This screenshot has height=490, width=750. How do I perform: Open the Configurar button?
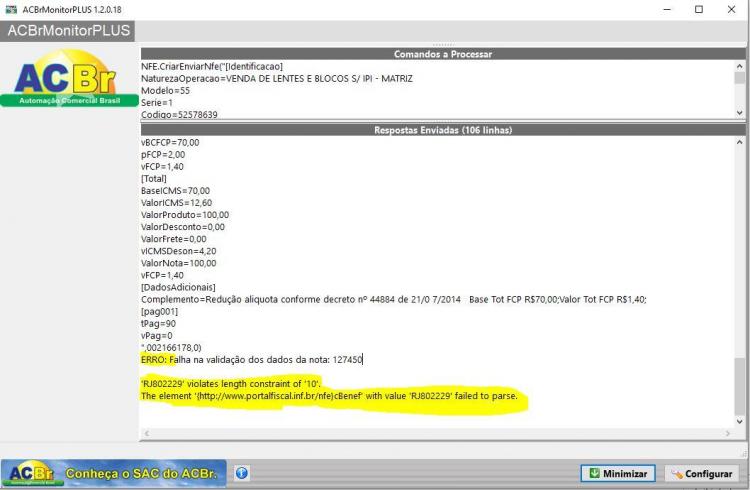(x=702, y=473)
